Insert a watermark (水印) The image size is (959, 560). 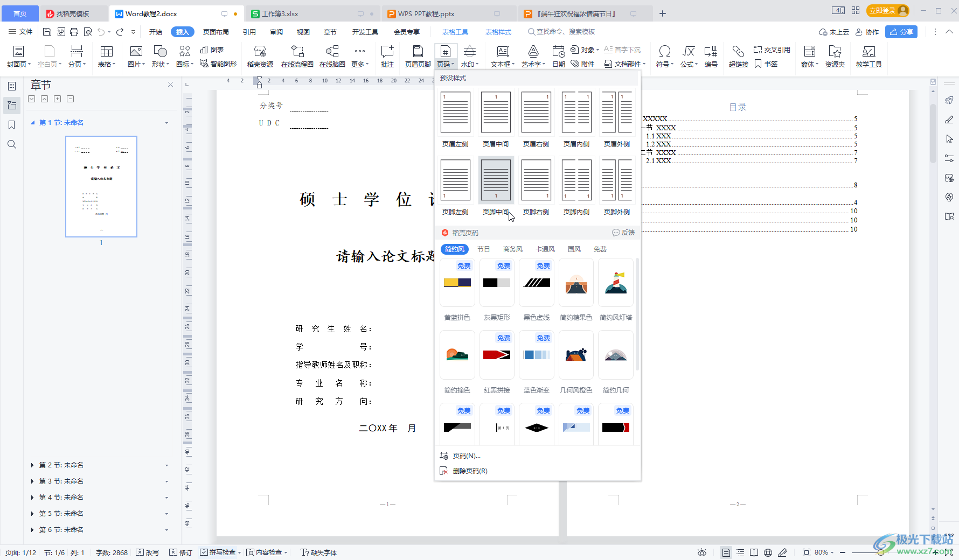(470, 57)
